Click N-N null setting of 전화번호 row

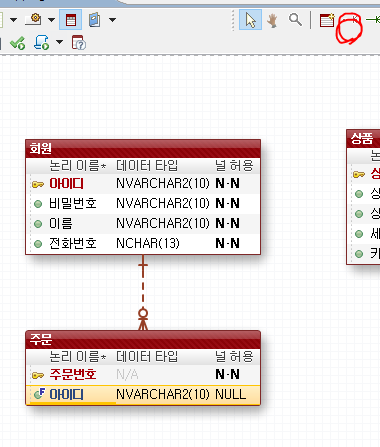pyautogui.click(x=227, y=243)
